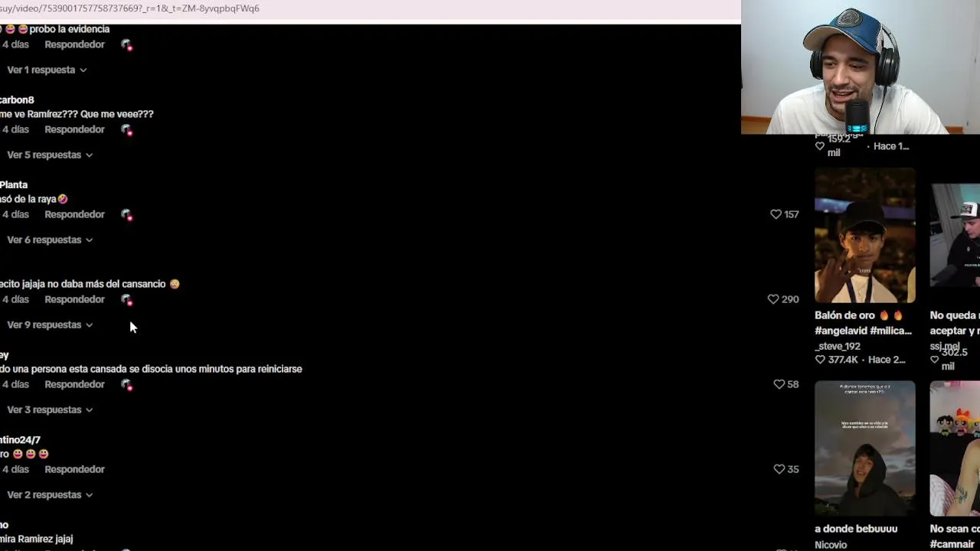Image resolution: width=980 pixels, height=551 pixels.
Task: Click the #camnair hashtag
Action: coord(952,544)
